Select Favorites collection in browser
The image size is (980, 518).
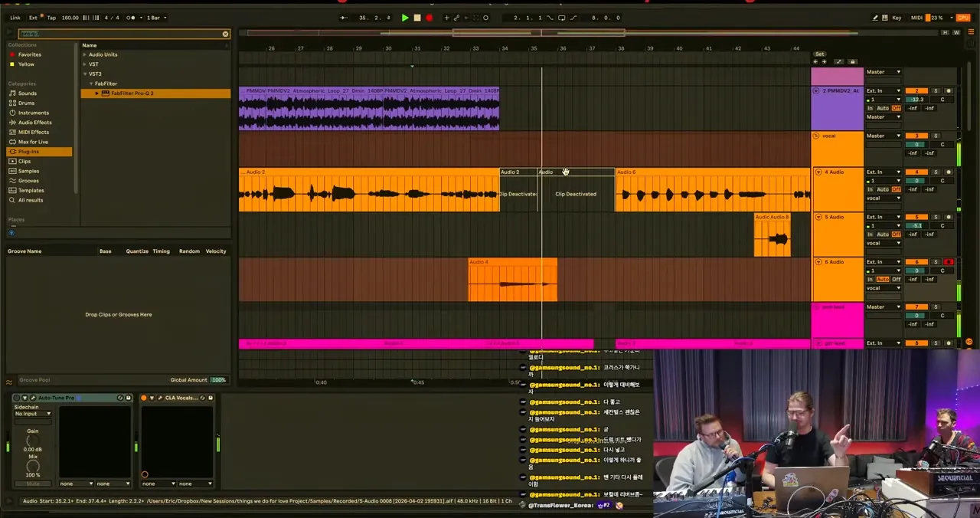click(x=30, y=54)
